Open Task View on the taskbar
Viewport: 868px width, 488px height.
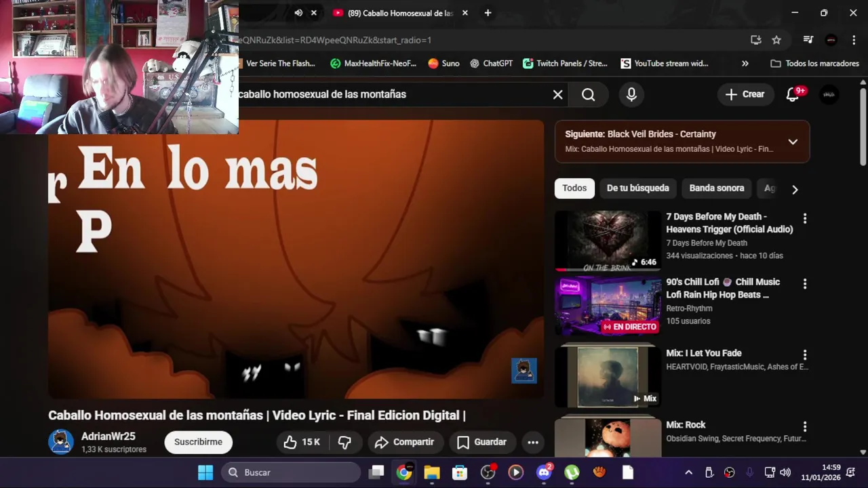coord(376,472)
